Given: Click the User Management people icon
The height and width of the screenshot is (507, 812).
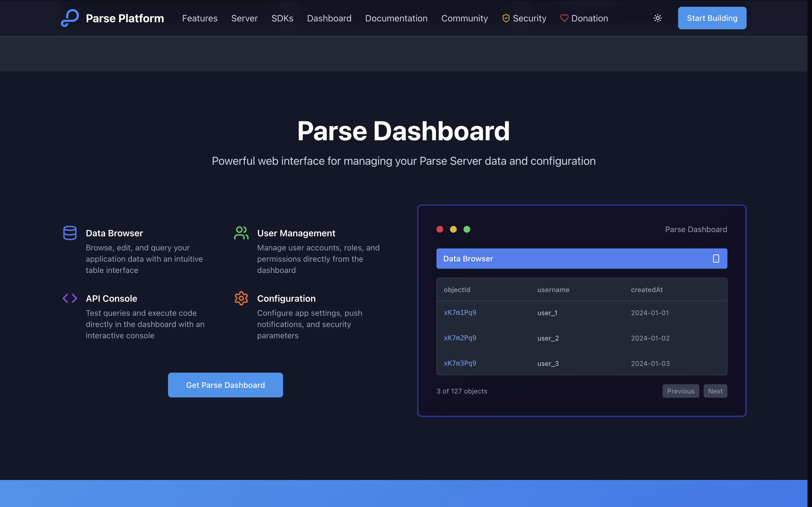Looking at the screenshot, I should (241, 233).
